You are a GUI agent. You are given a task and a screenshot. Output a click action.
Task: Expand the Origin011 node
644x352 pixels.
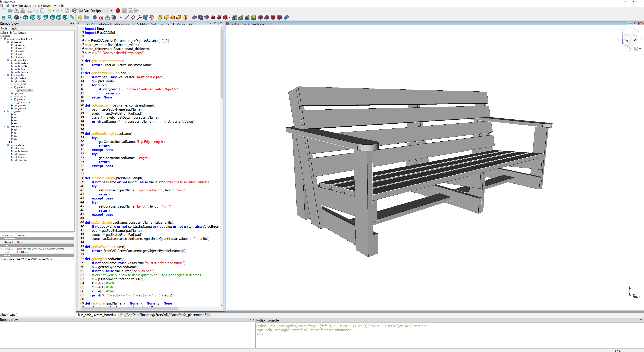click(x=11, y=84)
